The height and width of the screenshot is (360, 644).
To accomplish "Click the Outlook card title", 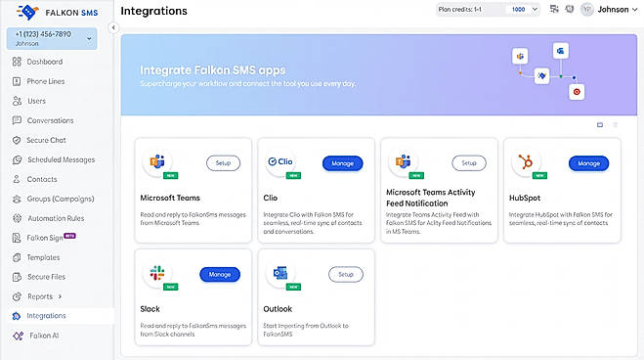I will pyautogui.click(x=278, y=309).
